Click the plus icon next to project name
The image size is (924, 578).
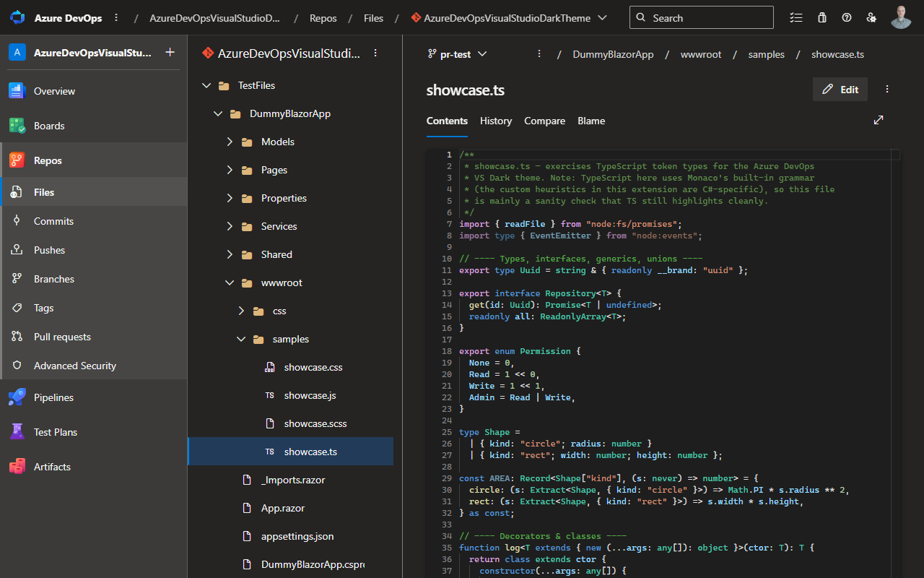click(170, 52)
